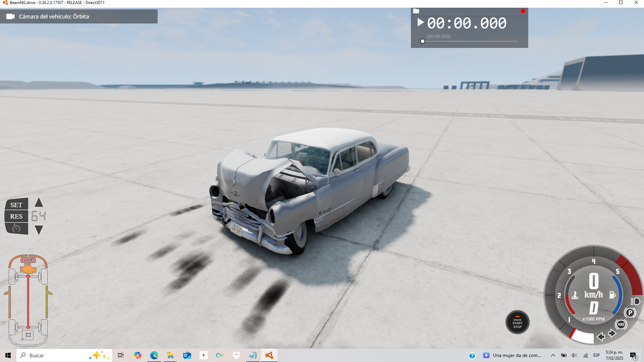Click the ABS indicator icon

[621, 324]
